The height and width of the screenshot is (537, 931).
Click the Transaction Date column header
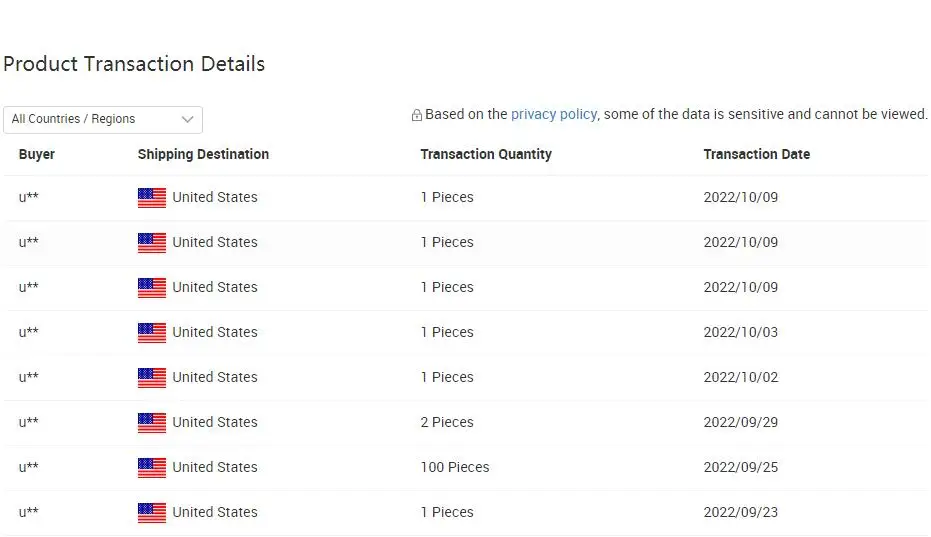[x=756, y=154]
